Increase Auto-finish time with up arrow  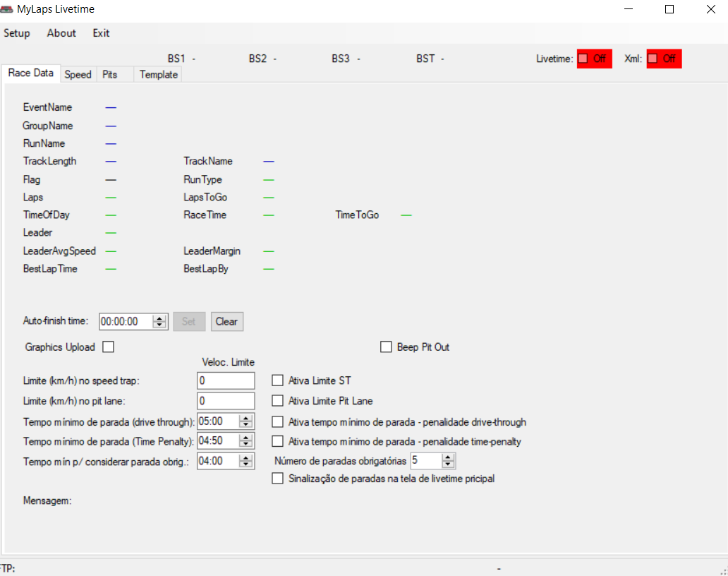click(x=159, y=318)
